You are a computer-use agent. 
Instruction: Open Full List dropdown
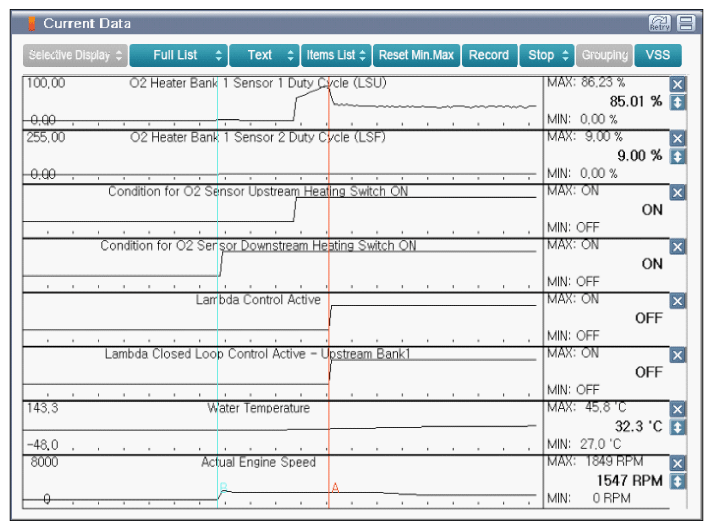tap(178, 55)
